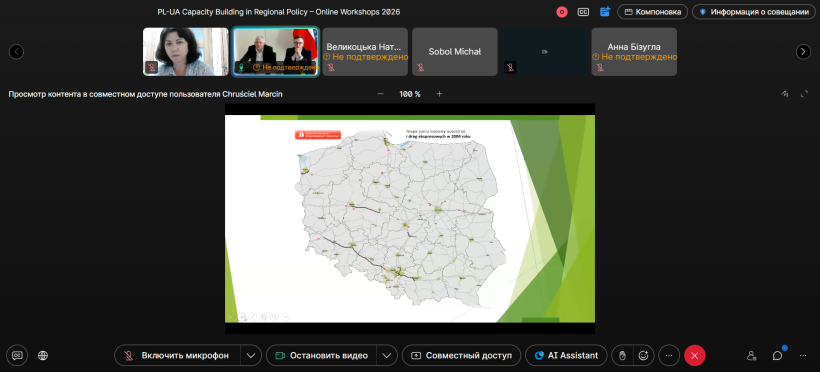Unmute with Включить микрофон button
The height and width of the screenshot is (372, 820).
(x=177, y=355)
